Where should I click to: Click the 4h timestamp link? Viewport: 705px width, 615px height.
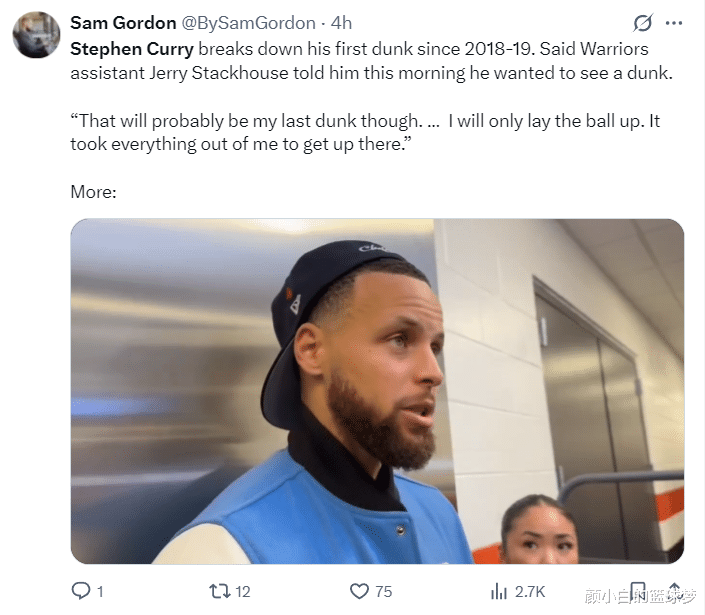341,23
